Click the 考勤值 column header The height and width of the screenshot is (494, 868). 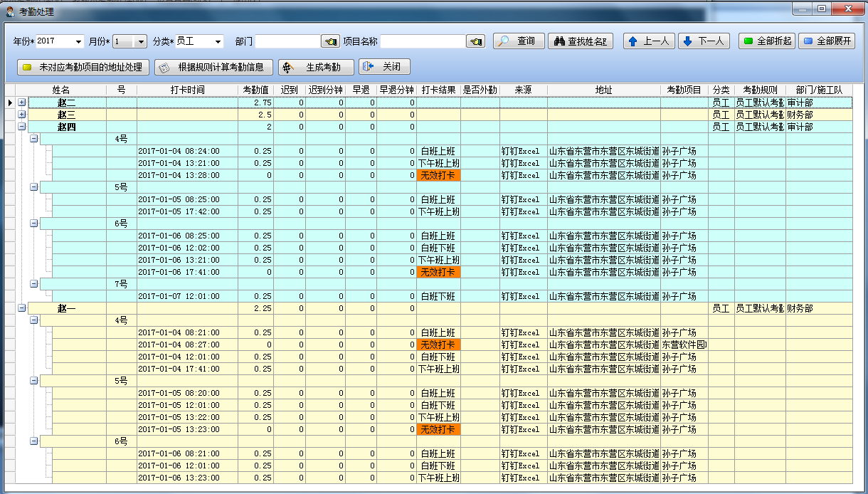point(255,90)
